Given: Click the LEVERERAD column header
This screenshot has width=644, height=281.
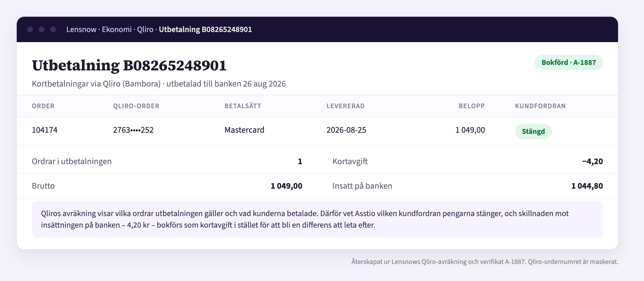Looking at the screenshot, I should click(345, 106).
